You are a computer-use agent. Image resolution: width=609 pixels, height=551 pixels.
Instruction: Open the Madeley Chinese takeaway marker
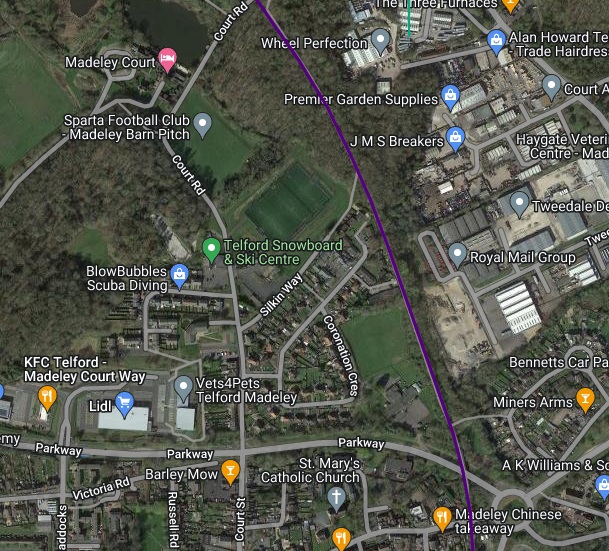coord(442,518)
